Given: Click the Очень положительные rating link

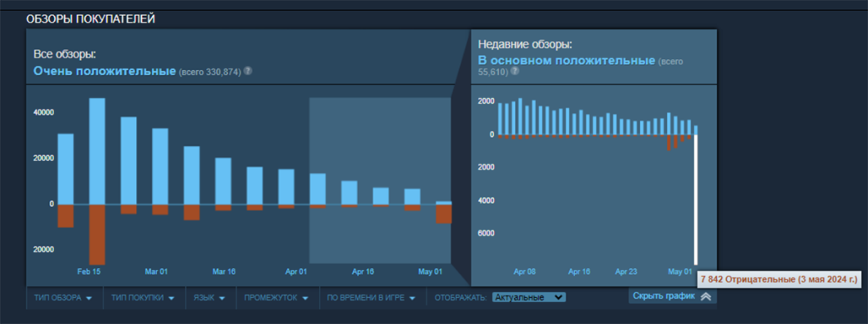Looking at the screenshot, I should tap(104, 72).
